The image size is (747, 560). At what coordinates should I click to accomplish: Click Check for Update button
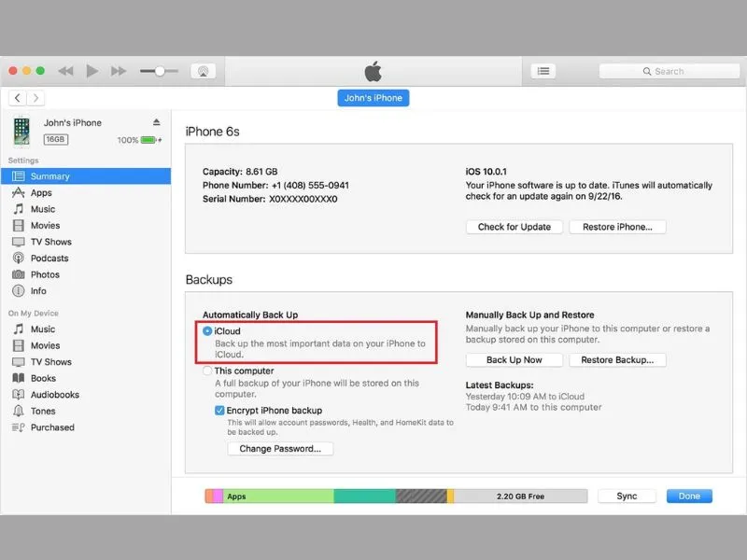coord(514,227)
